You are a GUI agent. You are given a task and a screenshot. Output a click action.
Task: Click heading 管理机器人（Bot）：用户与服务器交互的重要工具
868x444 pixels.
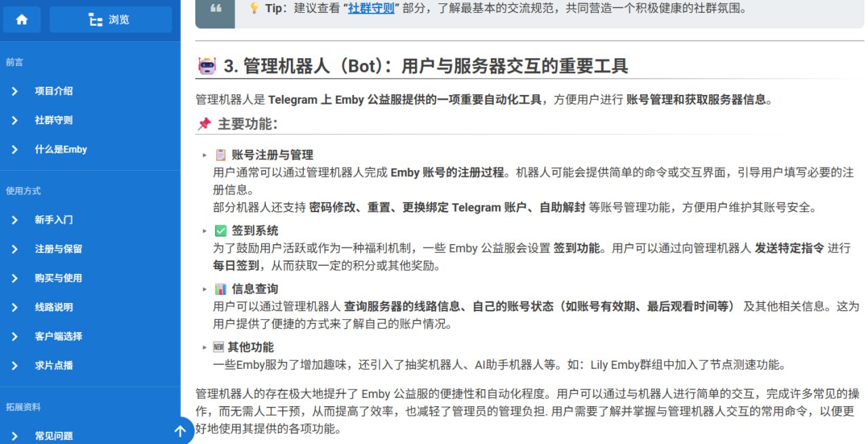click(x=426, y=66)
